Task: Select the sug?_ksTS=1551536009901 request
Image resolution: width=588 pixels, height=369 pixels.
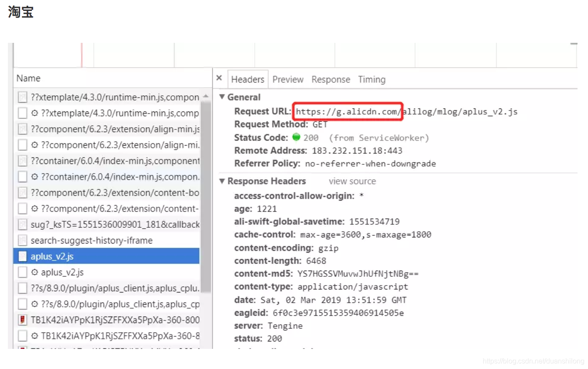Action: coord(107,225)
